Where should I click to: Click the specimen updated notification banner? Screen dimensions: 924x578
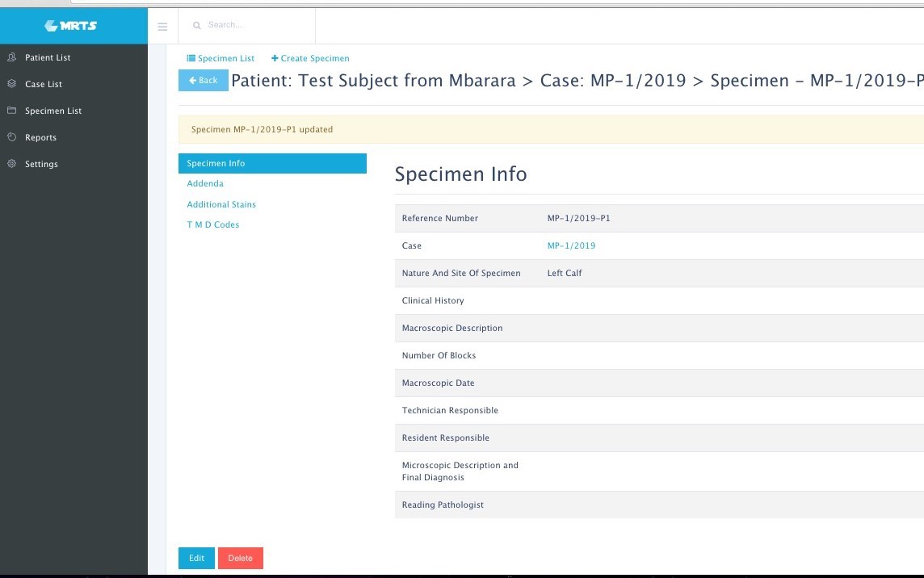pos(549,129)
